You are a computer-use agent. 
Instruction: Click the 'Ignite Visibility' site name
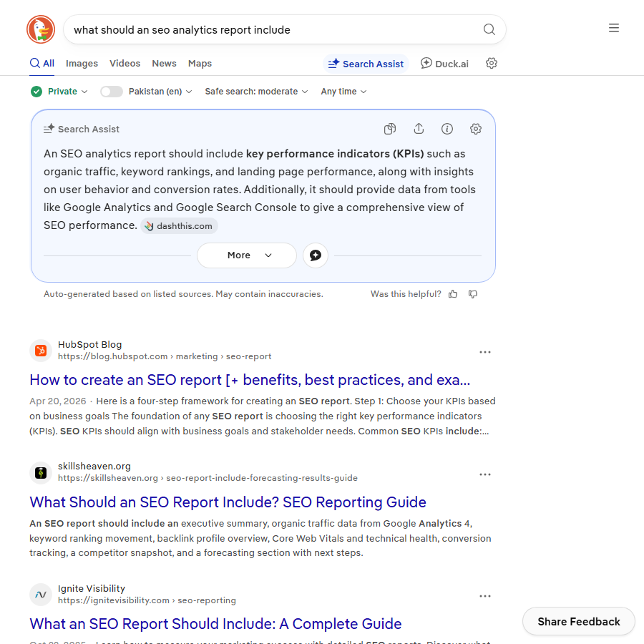(x=91, y=589)
